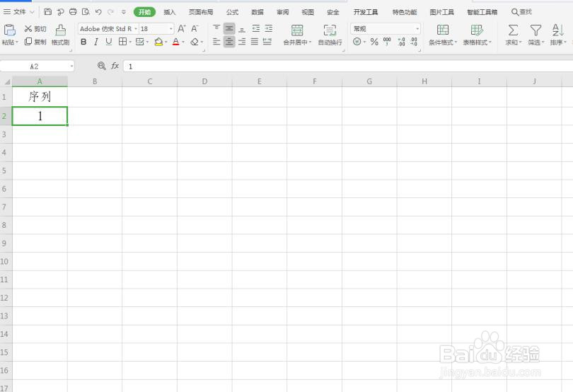The height and width of the screenshot is (392, 573).
Task: Click the decrease decimal places icon
Action: 414,42
